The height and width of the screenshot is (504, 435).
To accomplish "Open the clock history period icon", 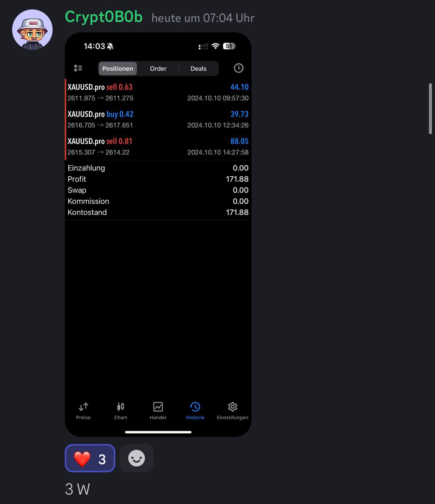I will tap(238, 68).
